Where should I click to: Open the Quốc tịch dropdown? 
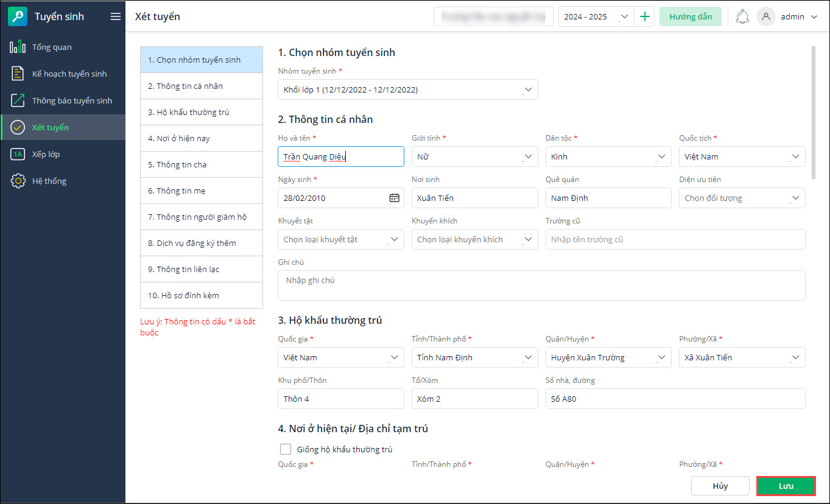tap(742, 156)
